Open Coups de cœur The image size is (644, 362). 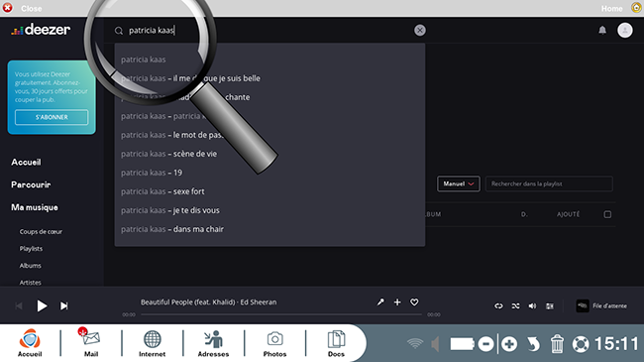pos(41,232)
